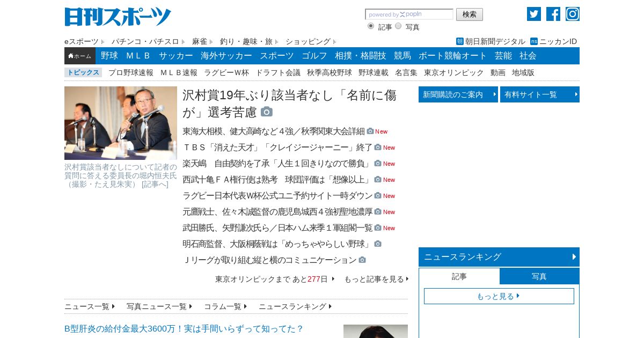Open the 野球 menu
Screen dimensions: 644x338
[x=109, y=56]
